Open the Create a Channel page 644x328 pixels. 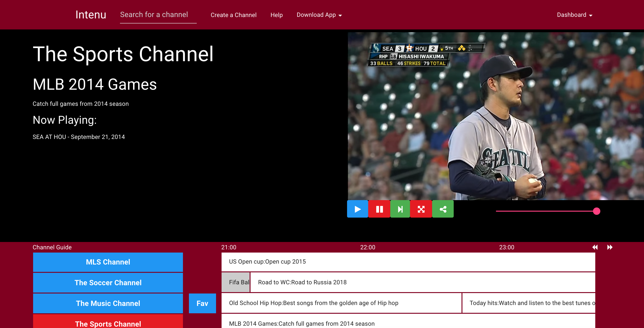tap(234, 15)
